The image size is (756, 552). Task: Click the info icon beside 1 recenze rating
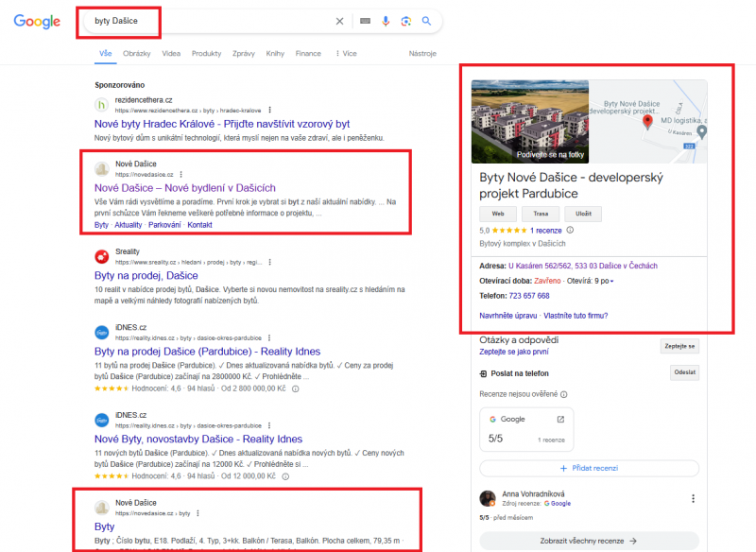(570, 230)
